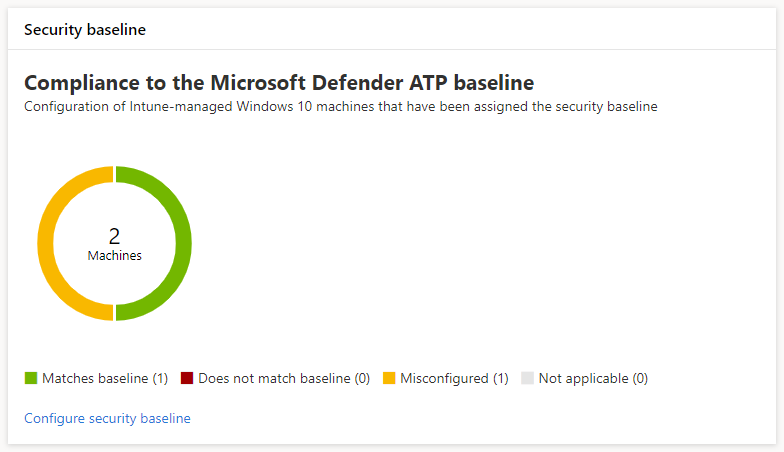The height and width of the screenshot is (452, 784).
Task: Click the green Matches baseline legend swatch
Action: coord(31,378)
